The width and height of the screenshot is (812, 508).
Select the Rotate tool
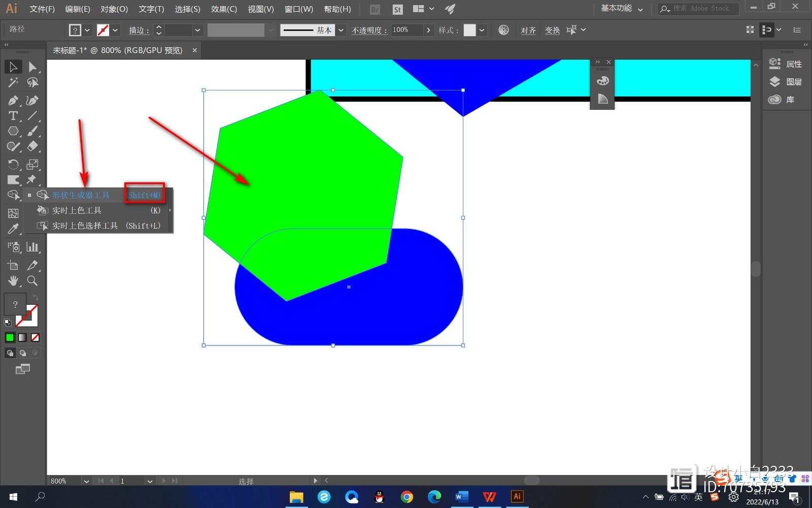[x=13, y=164]
